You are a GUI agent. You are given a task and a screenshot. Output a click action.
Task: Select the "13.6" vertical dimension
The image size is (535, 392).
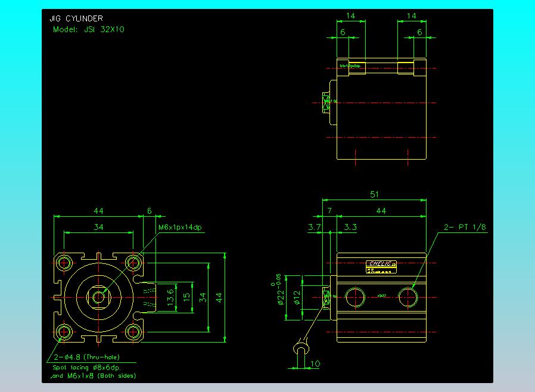coord(170,297)
